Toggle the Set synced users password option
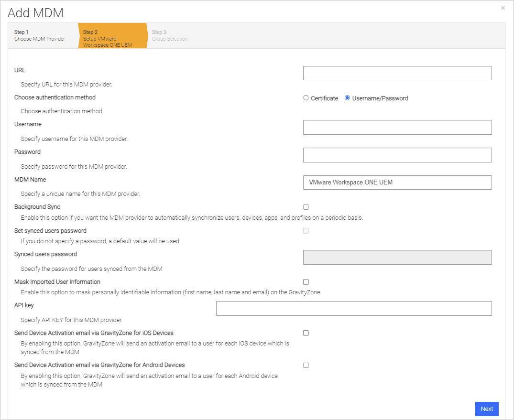The width and height of the screenshot is (514, 420). click(x=306, y=231)
